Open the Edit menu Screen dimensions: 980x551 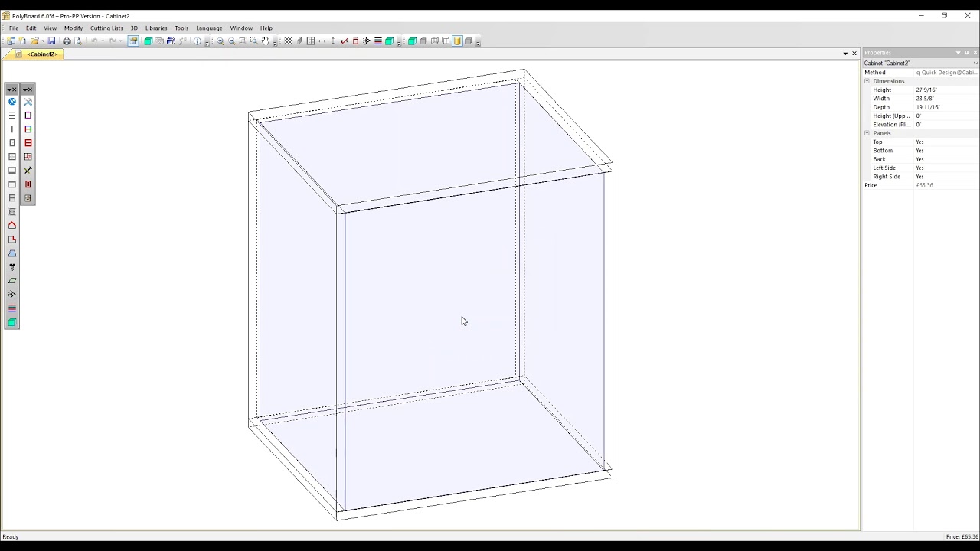point(31,28)
